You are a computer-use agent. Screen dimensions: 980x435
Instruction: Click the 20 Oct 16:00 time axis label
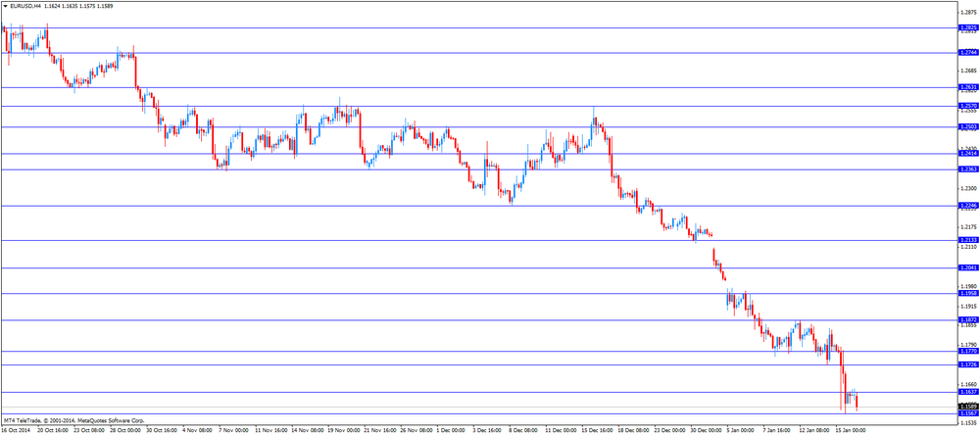click(53, 431)
